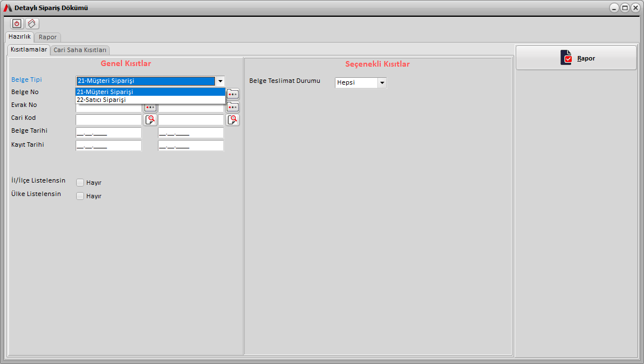The image size is (644, 364).
Task: Search starting Cari Kod with magnifier icon
Action: [150, 119]
